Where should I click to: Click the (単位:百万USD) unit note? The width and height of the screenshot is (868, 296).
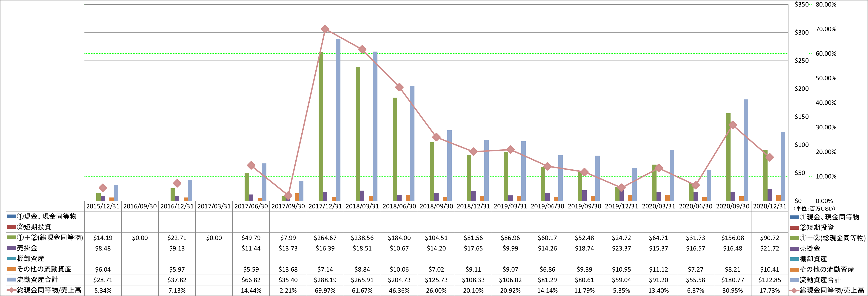coord(814,209)
